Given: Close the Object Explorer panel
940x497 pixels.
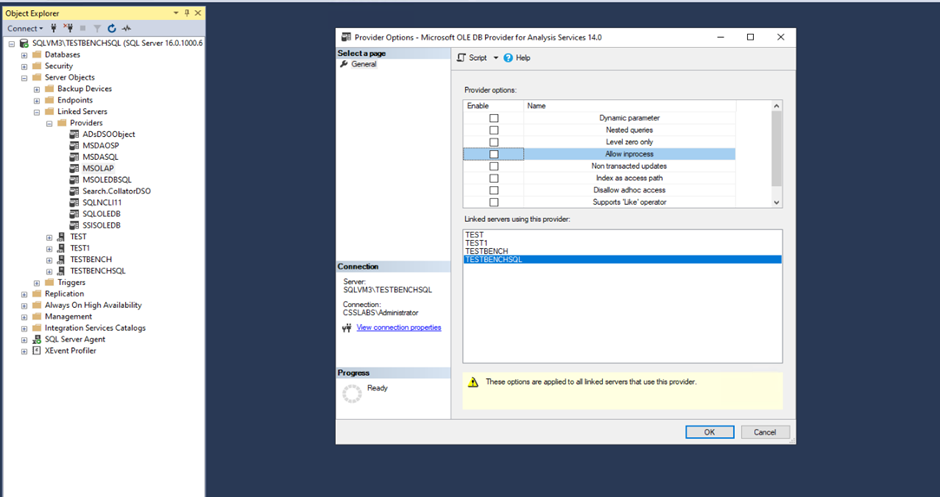Looking at the screenshot, I should coord(198,13).
